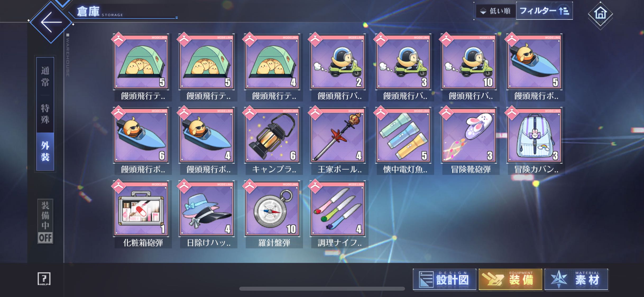The image size is (644, 297).
Task: Select the 外装 category tab
Action: 45,151
